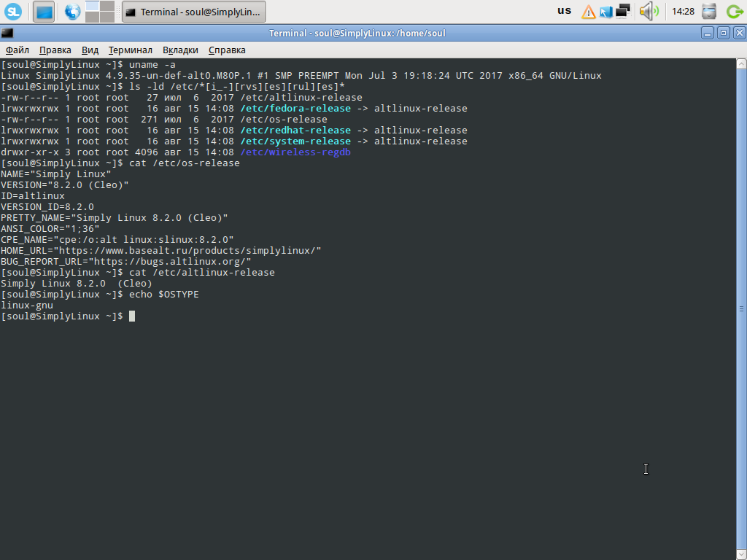747x560 pixels.
Task: Maximize the Terminal window
Action: [x=724, y=33]
